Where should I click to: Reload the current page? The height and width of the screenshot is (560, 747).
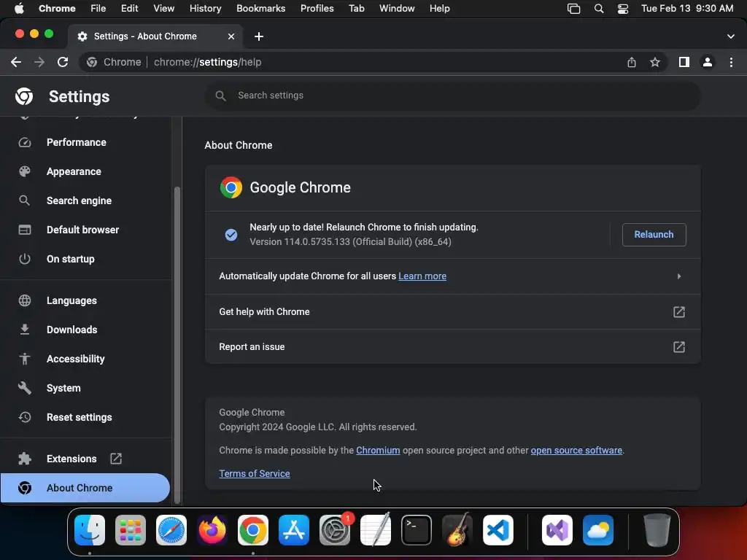(63, 62)
